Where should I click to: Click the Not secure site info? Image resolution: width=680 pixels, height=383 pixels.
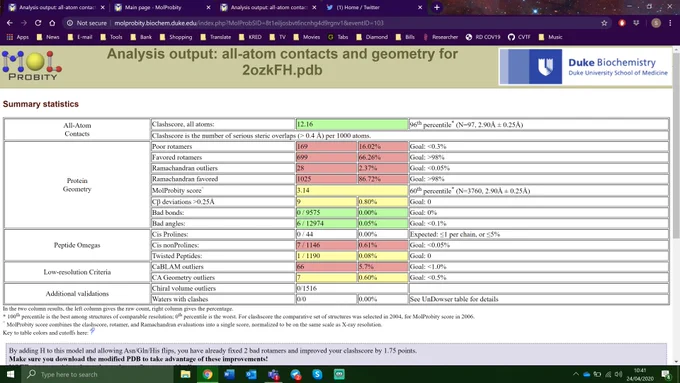pos(87,23)
